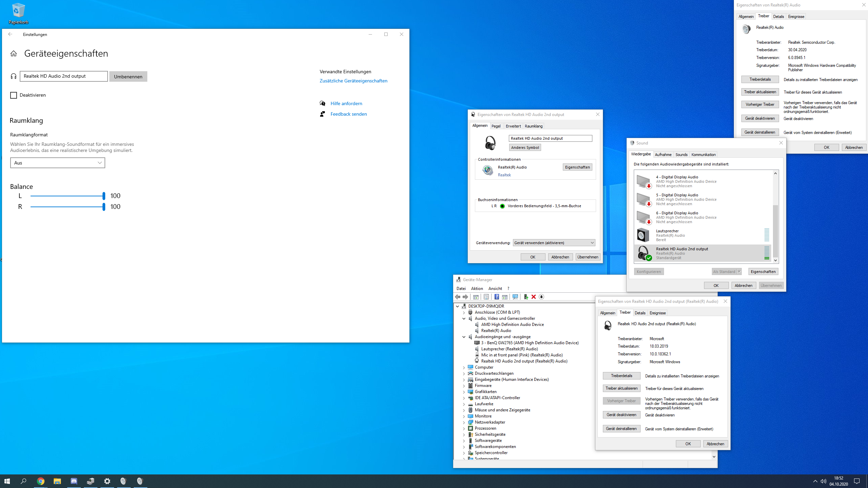The image size is (868, 488).
Task: Click the Umbenennen button
Action: [128, 77]
